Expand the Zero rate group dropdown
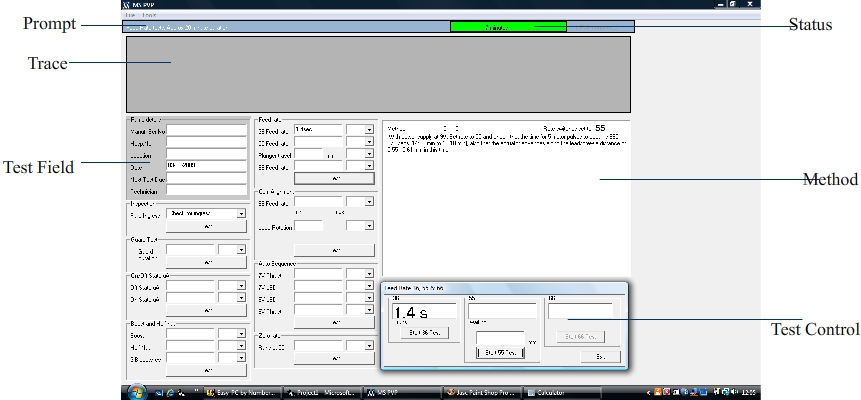 point(369,345)
